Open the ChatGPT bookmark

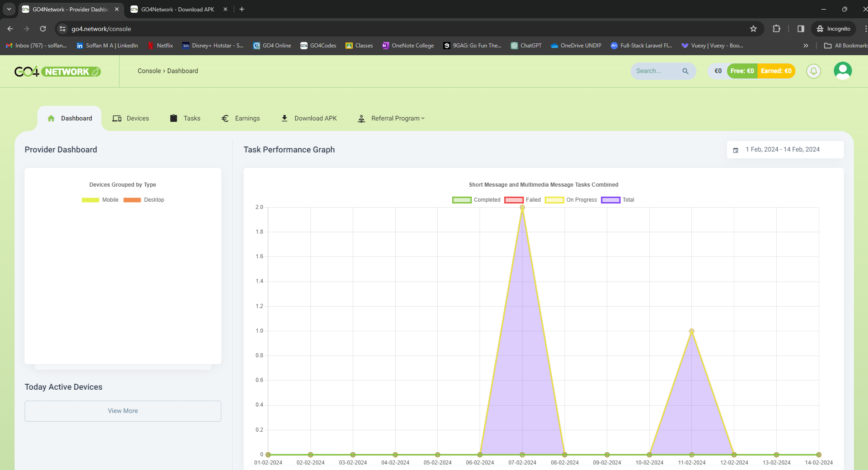point(526,46)
